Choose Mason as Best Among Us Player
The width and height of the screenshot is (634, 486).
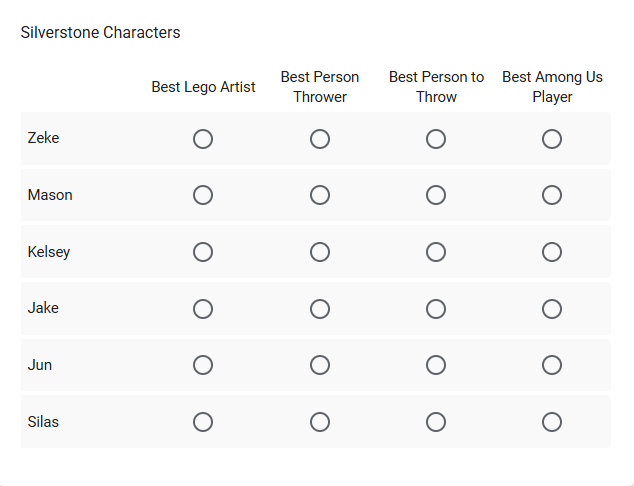(552, 195)
